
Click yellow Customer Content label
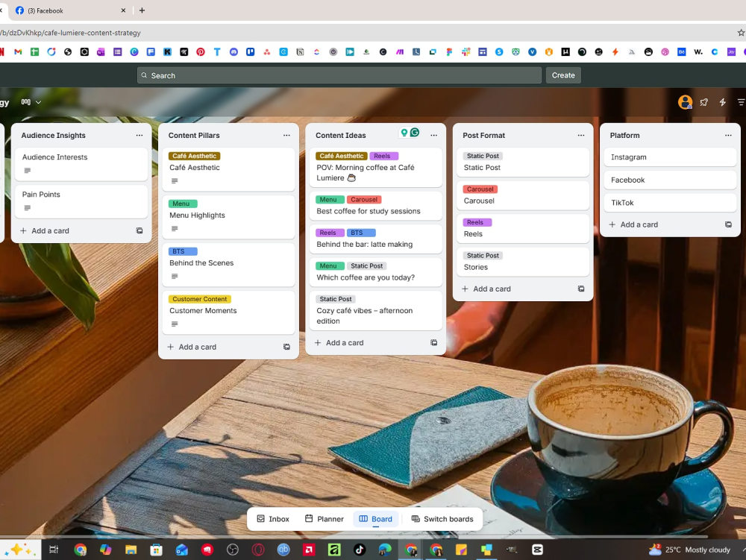200,299
